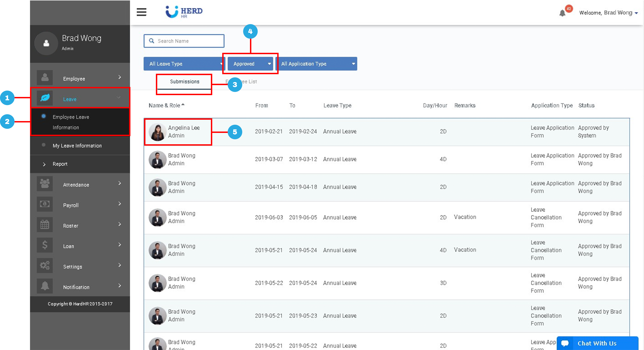This screenshot has width=644, height=350.
Task: Click the Loan dollar icon
Action: click(x=45, y=245)
